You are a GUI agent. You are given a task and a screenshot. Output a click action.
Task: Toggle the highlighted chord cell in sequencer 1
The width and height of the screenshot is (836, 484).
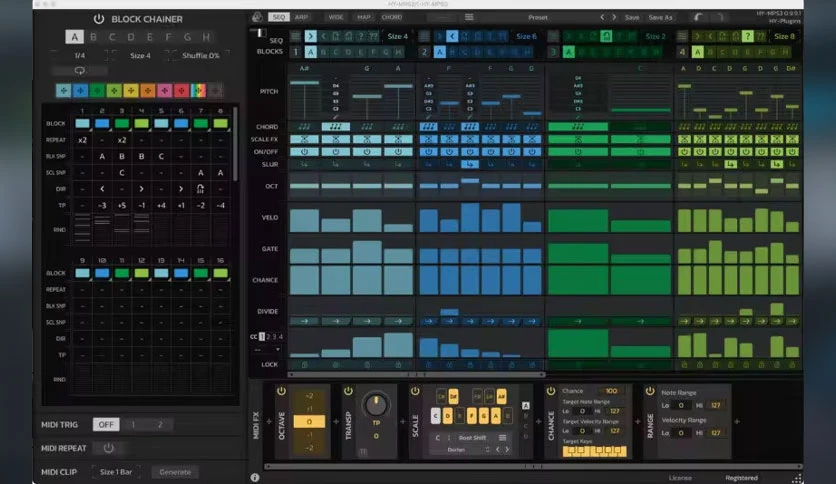336,127
